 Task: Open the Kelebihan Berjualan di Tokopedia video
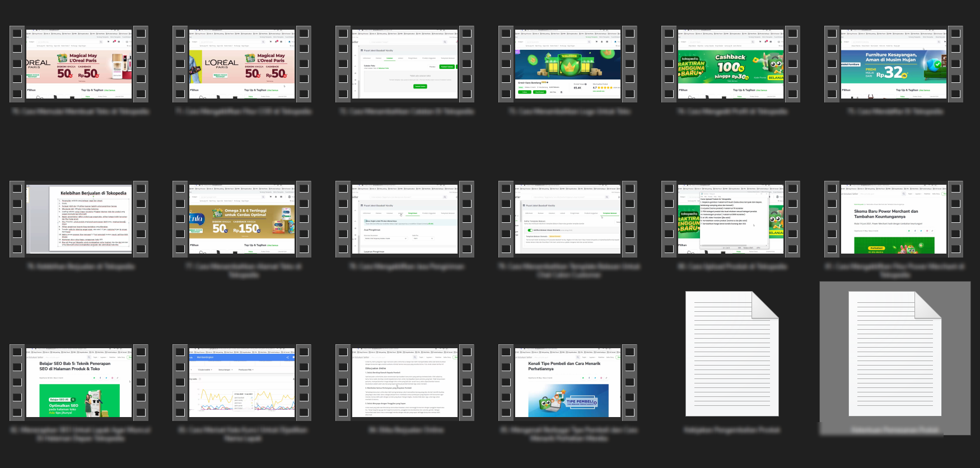point(79,219)
